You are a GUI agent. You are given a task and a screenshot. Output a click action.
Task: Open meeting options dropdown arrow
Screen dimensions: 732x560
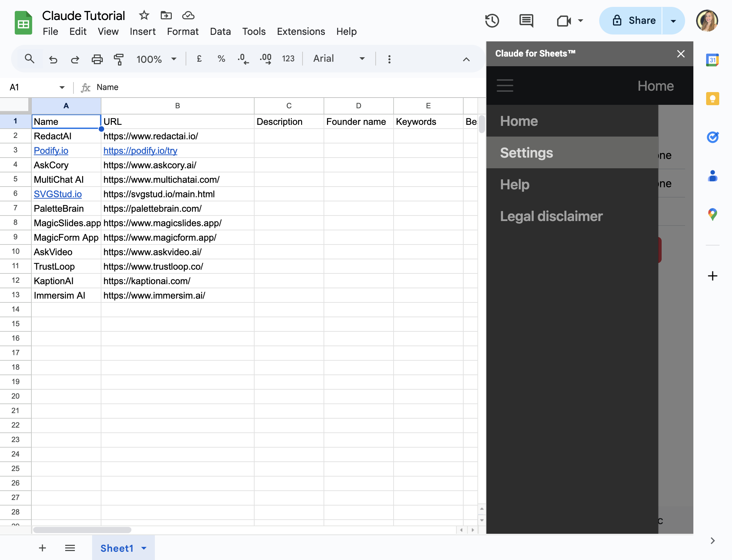click(x=581, y=21)
